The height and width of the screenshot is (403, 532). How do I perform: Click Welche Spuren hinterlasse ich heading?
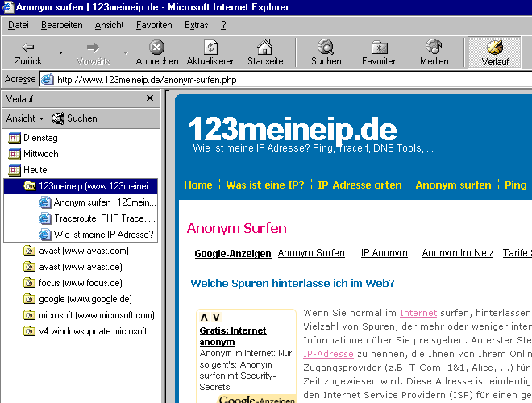click(293, 283)
